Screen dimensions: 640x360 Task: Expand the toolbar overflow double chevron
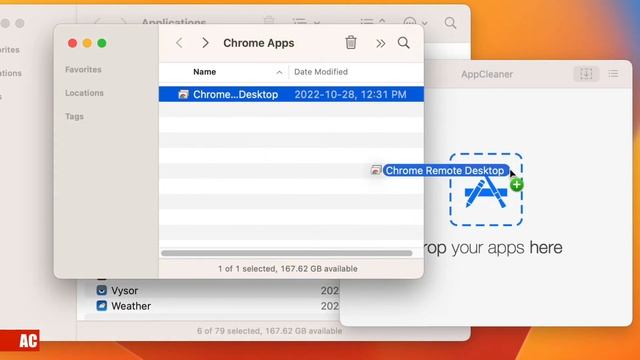[x=380, y=43]
